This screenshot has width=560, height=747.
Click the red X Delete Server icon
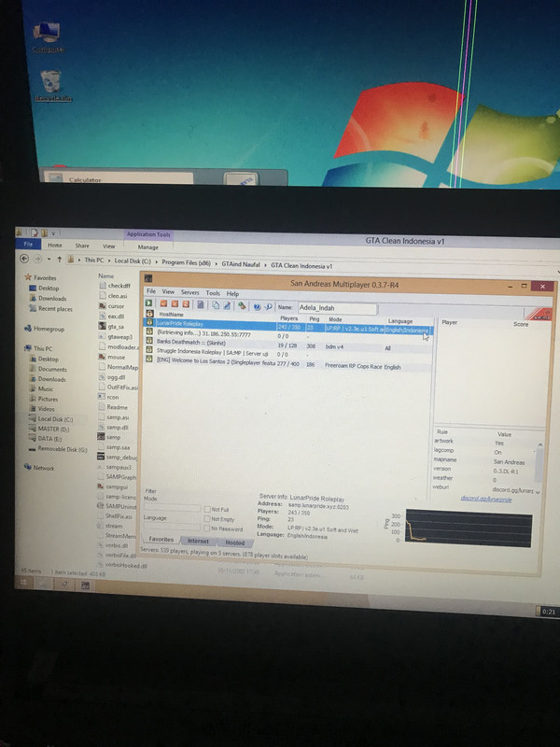pyautogui.click(x=175, y=304)
